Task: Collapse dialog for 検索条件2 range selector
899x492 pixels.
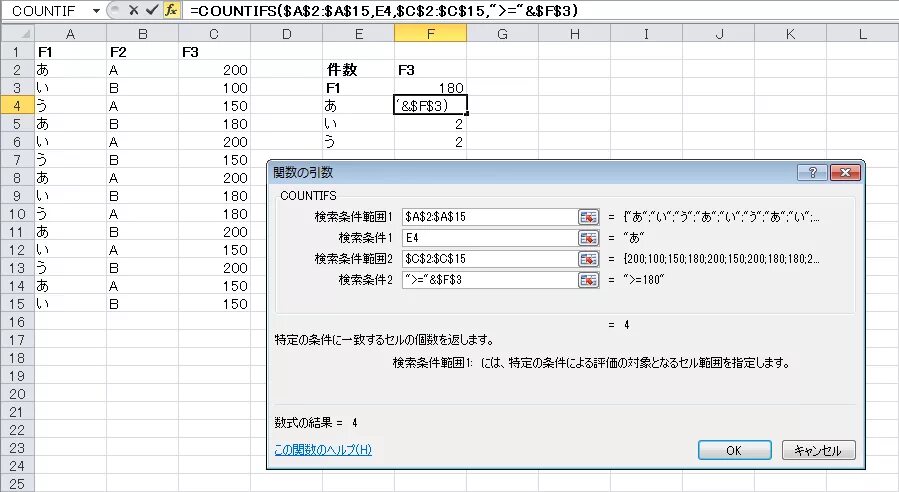Action: 588,280
